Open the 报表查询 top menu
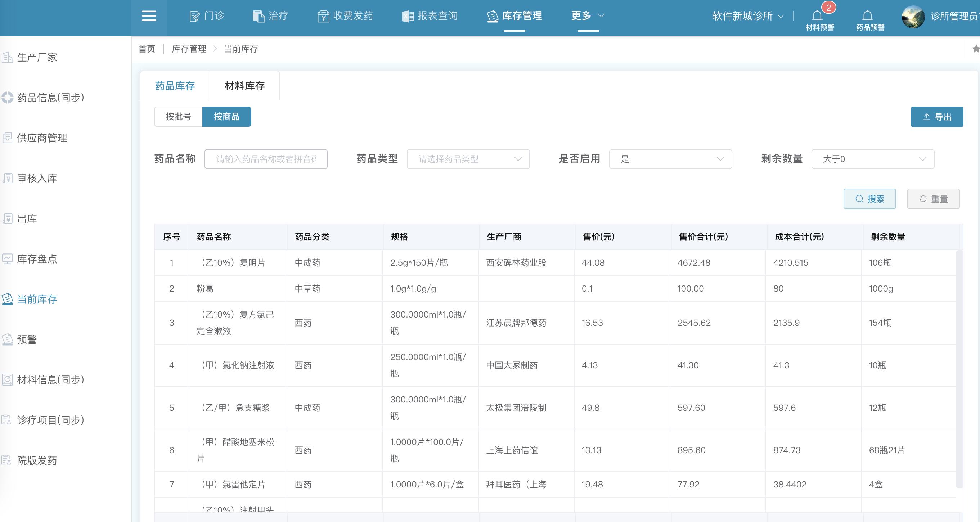 pos(430,16)
